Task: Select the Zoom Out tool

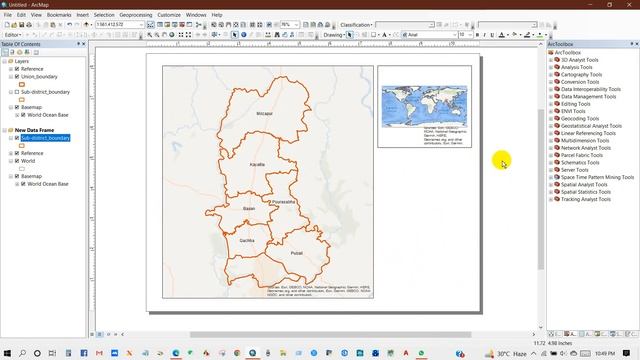Action: [157, 35]
